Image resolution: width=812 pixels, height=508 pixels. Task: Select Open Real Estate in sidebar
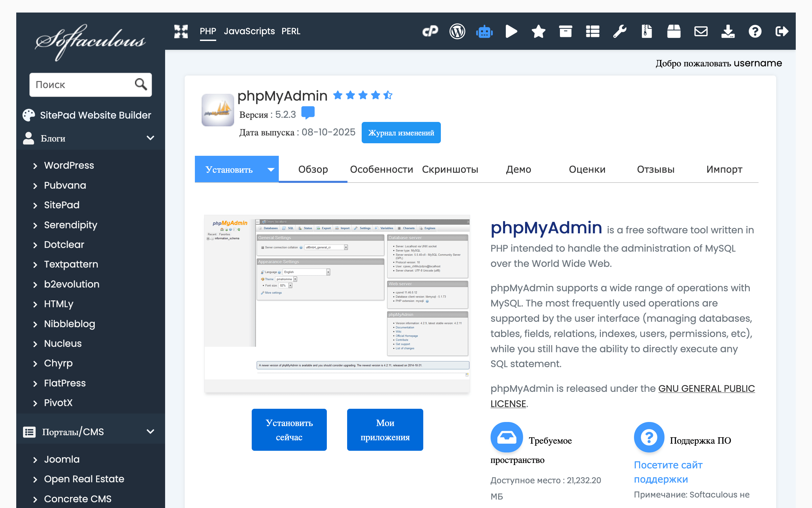point(84,479)
